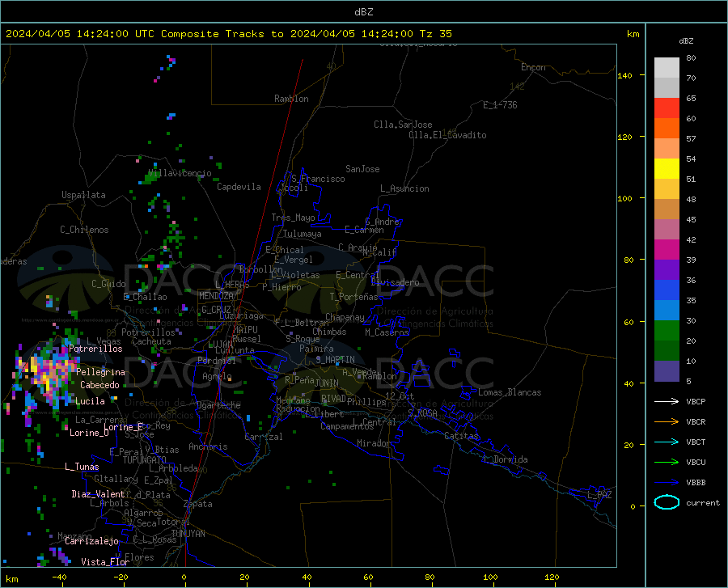Click the cyan VBCT arrow legend icon
The image size is (728, 588).
point(667,442)
